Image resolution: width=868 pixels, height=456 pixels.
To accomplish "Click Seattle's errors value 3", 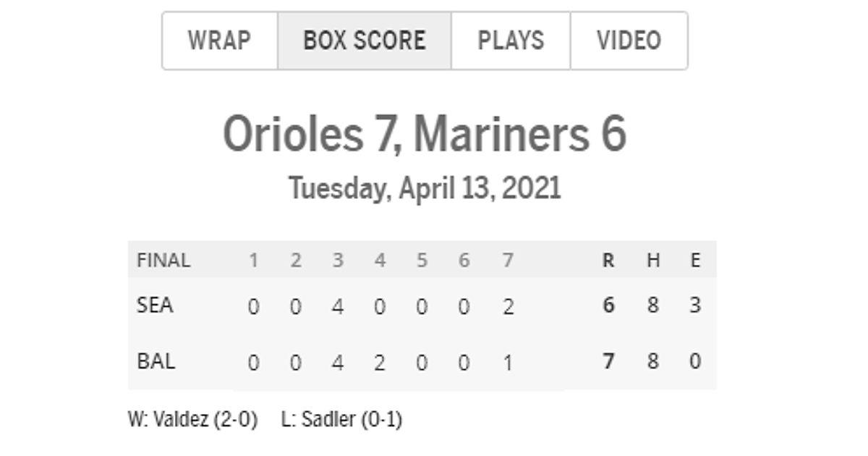I will pyautogui.click(x=695, y=306).
